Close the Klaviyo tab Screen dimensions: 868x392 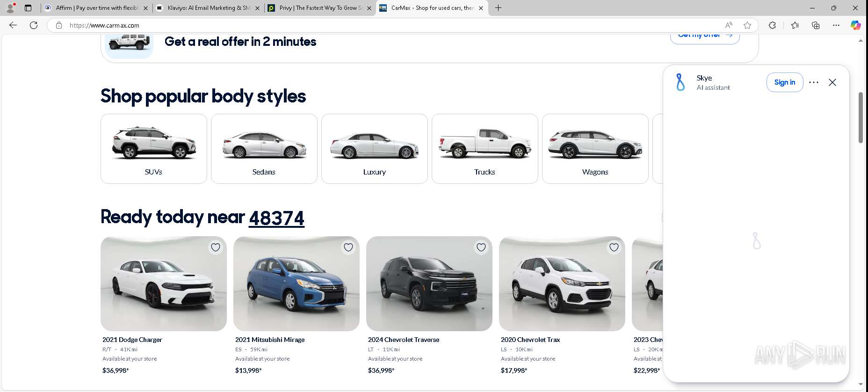257,8
